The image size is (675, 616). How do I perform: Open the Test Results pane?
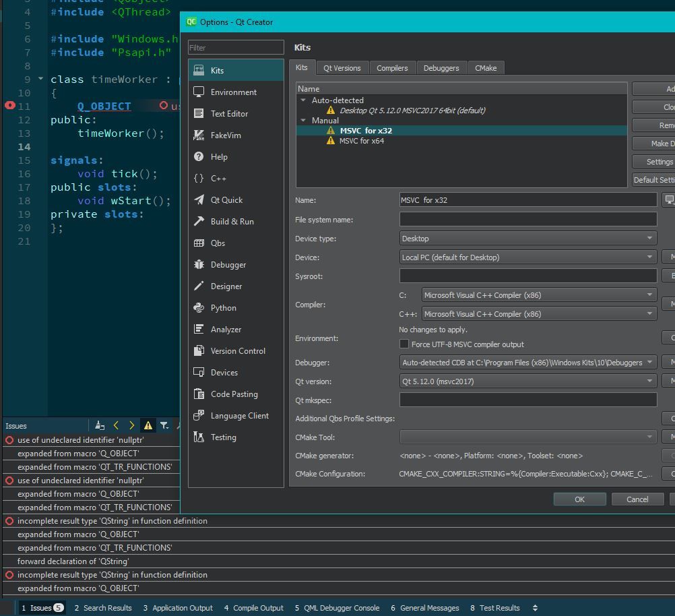496,608
